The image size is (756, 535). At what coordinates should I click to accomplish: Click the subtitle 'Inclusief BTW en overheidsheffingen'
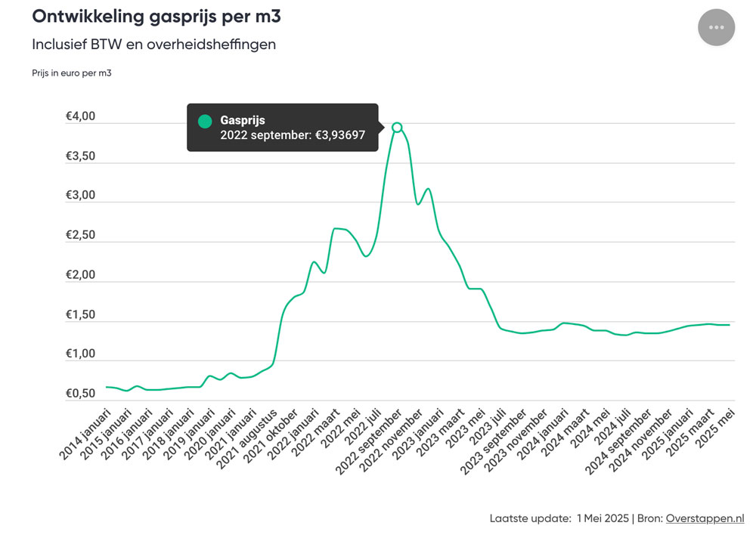coord(153,45)
